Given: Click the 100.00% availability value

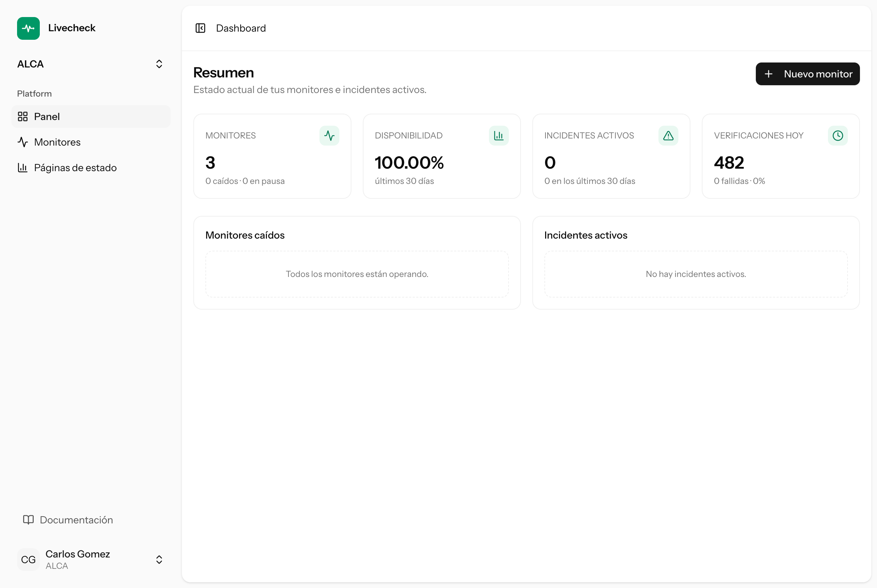Looking at the screenshot, I should tap(409, 163).
